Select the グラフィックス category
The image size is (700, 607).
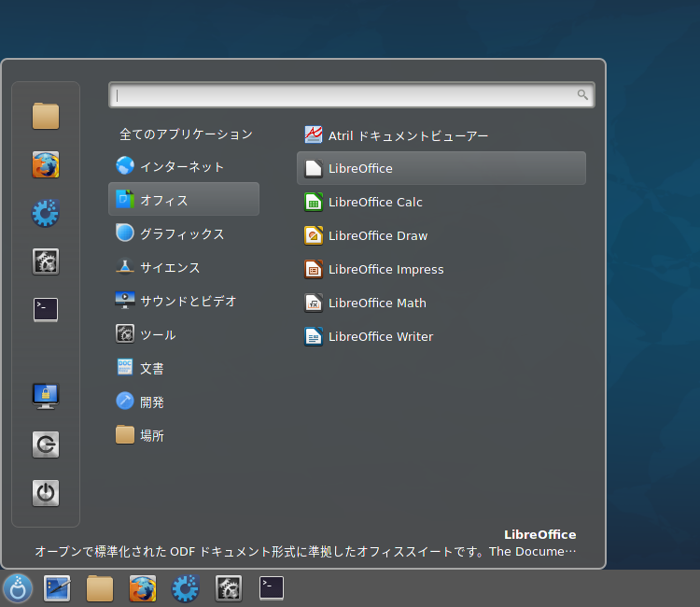click(184, 233)
